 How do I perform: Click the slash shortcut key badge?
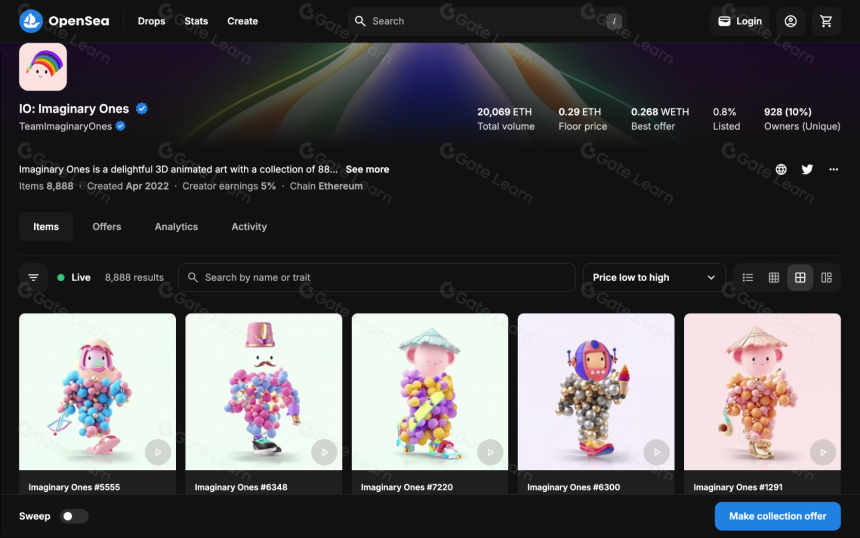tap(614, 21)
